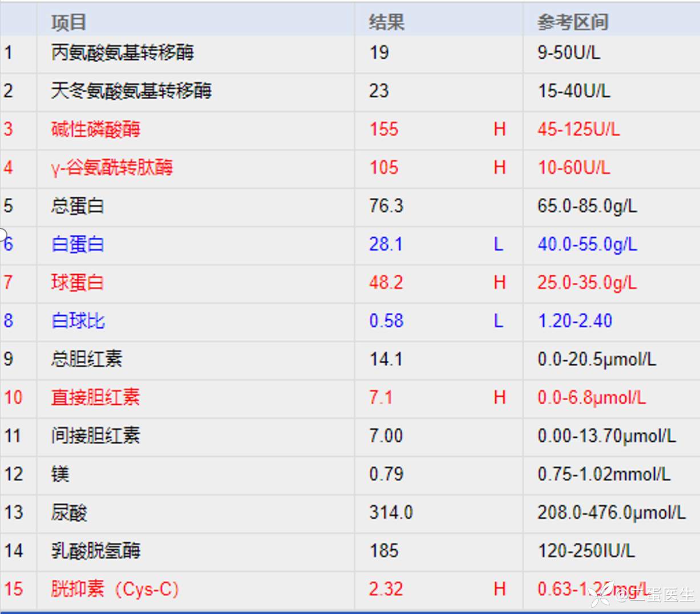Click the 结果 column header
The height and width of the screenshot is (614, 700).
tap(386, 22)
